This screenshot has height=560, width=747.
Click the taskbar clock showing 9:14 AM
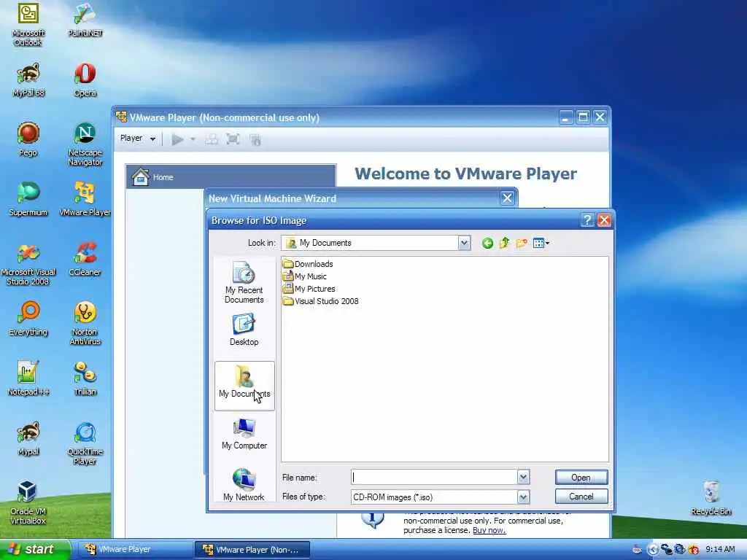[720, 550]
